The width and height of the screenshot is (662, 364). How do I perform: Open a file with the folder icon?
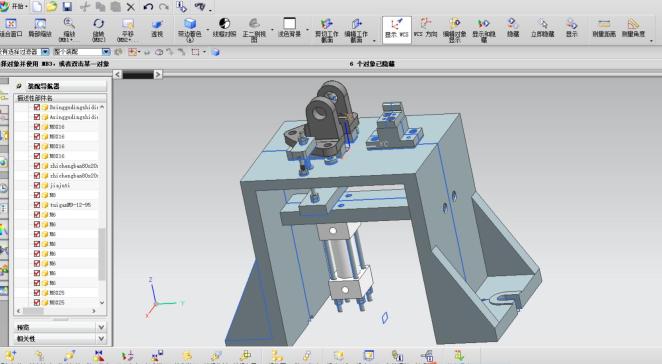(52, 6)
